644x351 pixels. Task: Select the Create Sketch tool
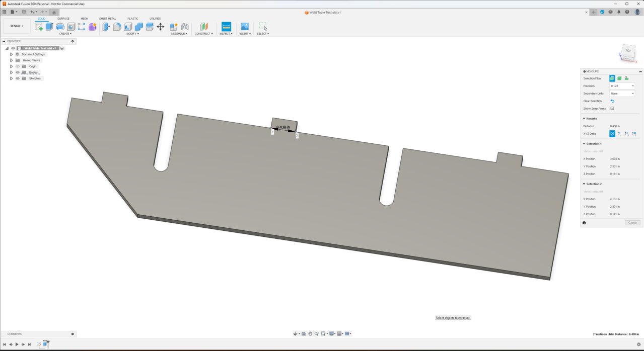[x=39, y=27]
